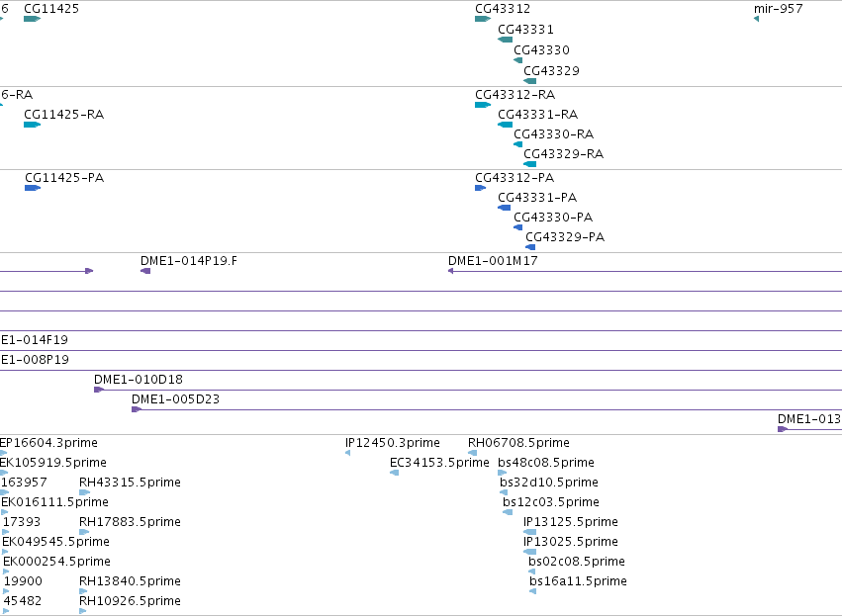Screen dimensions: 842x616
Task: Select the CG11425 gene label
Action: coord(51,9)
